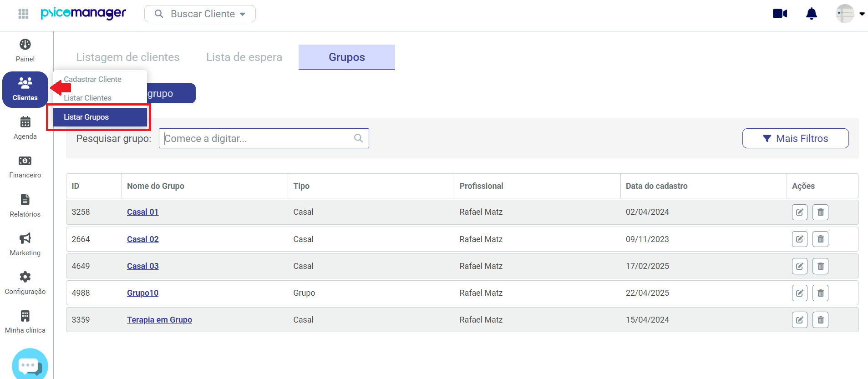The height and width of the screenshot is (379, 868).
Task: Focus the Pesquisar grupo search field
Action: click(x=258, y=138)
